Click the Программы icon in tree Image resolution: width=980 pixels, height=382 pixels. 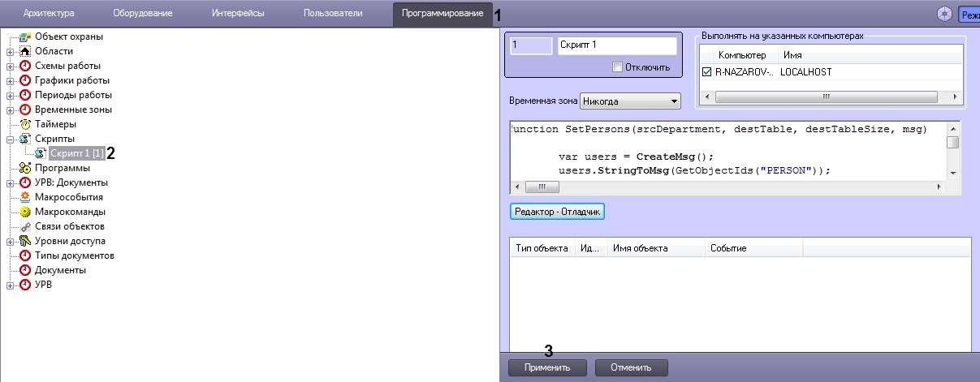click(x=25, y=168)
